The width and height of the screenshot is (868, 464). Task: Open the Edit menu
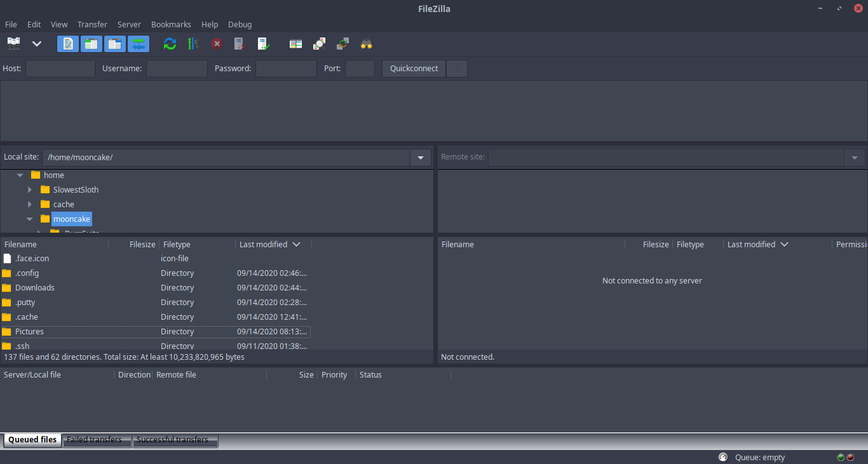pyautogui.click(x=34, y=24)
